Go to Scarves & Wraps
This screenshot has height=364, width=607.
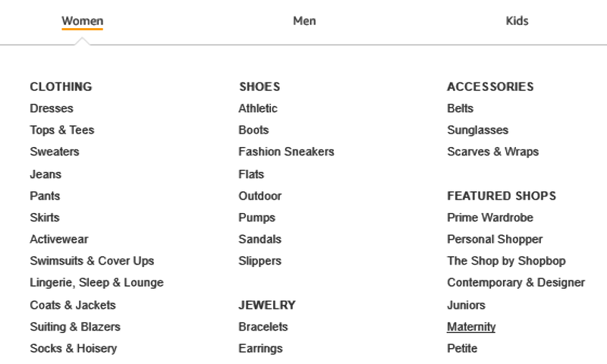tap(492, 152)
